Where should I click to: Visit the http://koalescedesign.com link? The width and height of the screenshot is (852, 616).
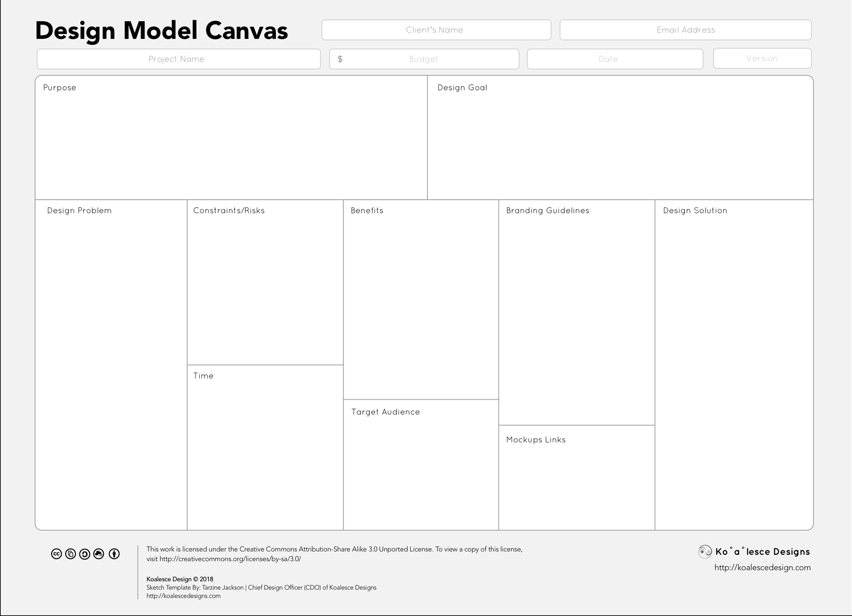coord(763,568)
